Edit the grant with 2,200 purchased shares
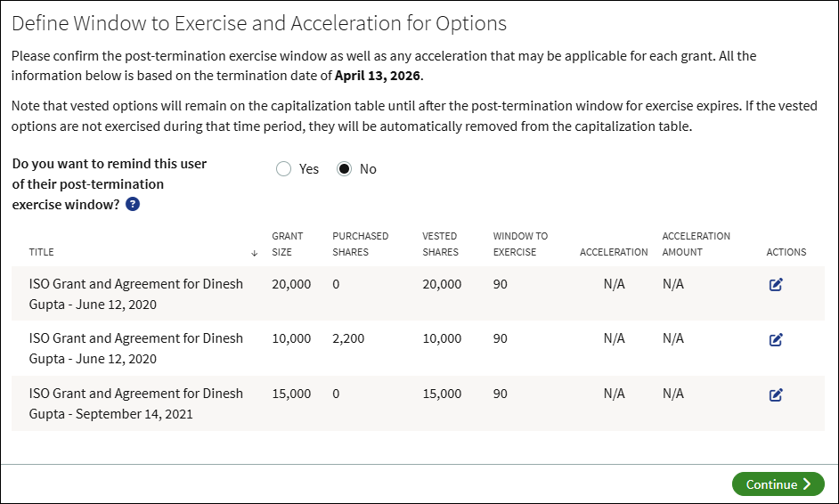 tap(776, 340)
